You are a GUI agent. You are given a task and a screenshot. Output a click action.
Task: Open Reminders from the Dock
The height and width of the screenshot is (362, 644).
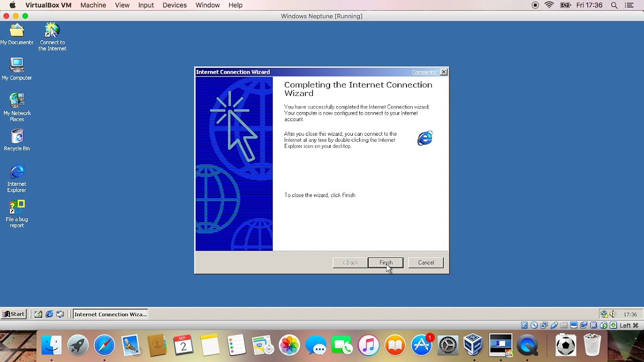pyautogui.click(x=236, y=346)
